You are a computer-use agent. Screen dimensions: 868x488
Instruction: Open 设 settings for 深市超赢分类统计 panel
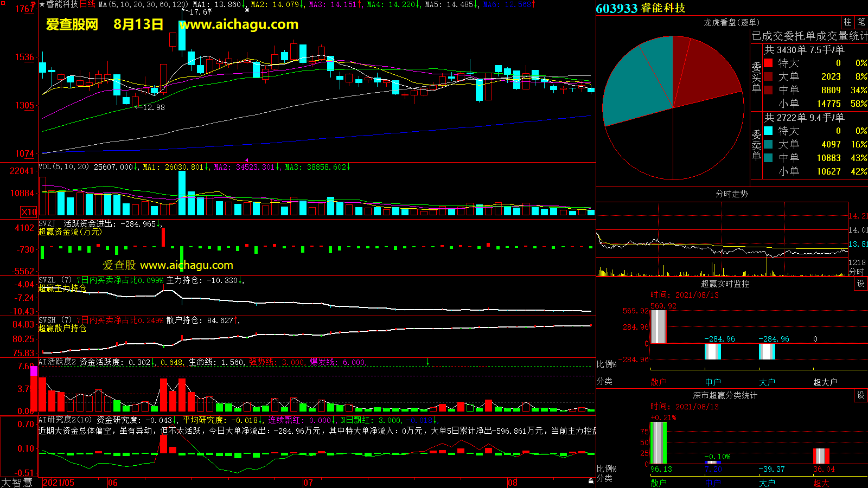click(861, 395)
